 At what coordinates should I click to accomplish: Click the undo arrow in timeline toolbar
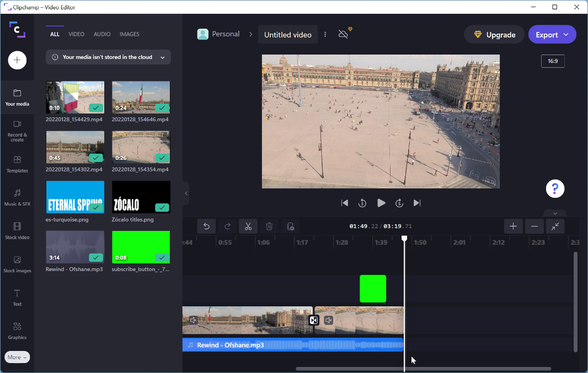pyautogui.click(x=206, y=226)
